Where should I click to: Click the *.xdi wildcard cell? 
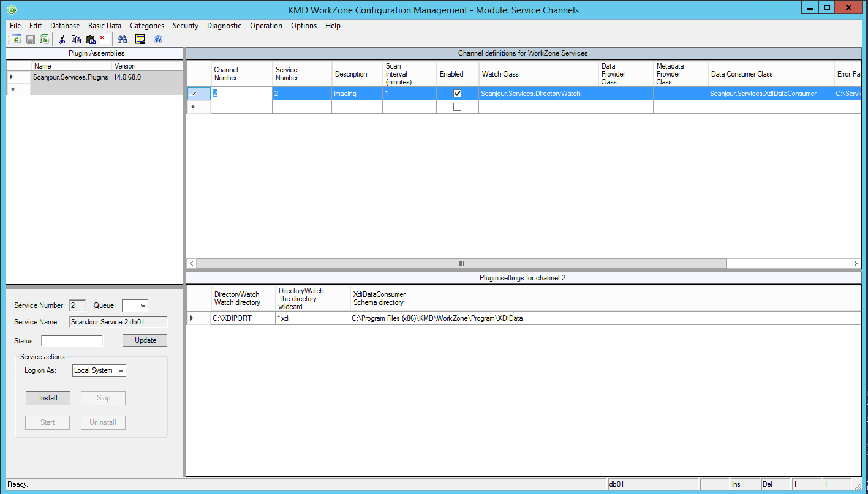[312, 318]
